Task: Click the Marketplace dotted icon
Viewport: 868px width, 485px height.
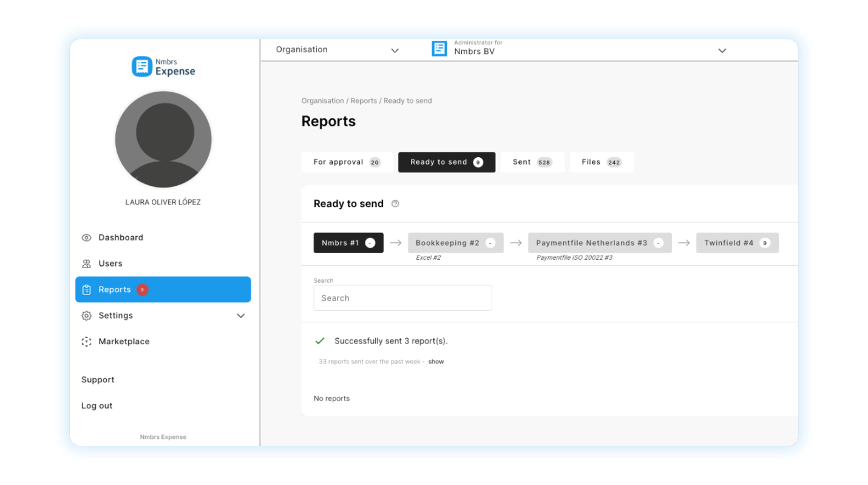Action: 86,342
